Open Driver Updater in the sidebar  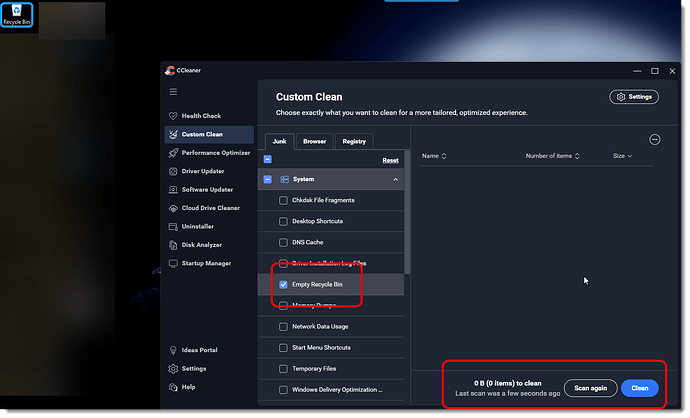[202, 171]
